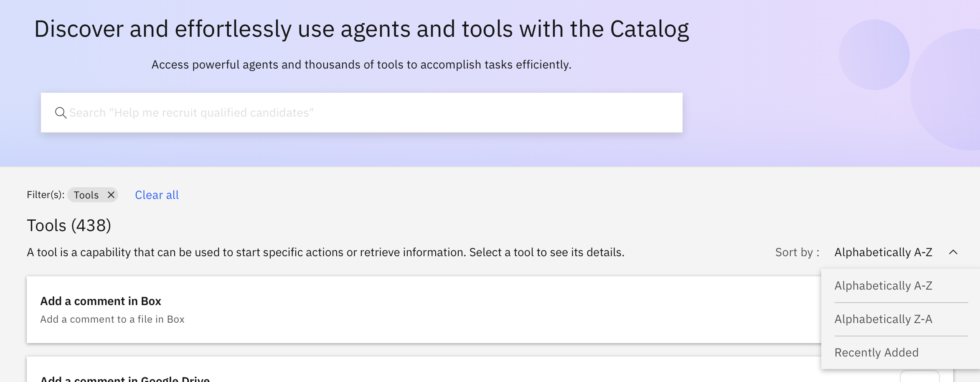This screenshot has height=382, width=980.
Task: Clear all applied filters
Action: (x=157, y=195)
